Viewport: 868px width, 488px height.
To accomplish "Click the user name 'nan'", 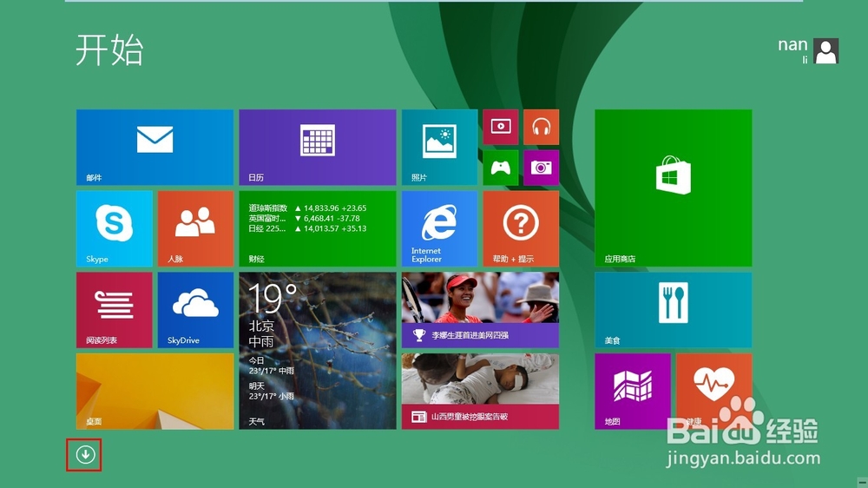I will click(x=792, y=45).
